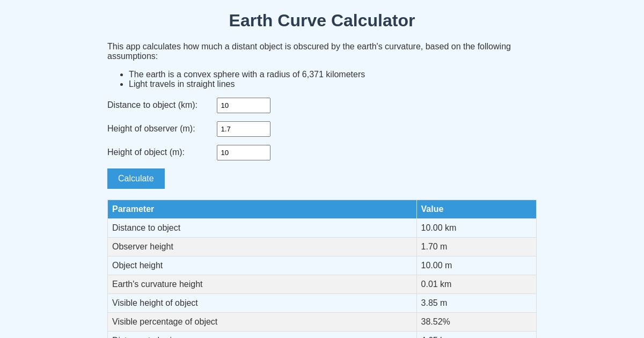This screenshot has height=338, width=644.
Task: Click the Earth's curvature height row
Action: point(157,284)
